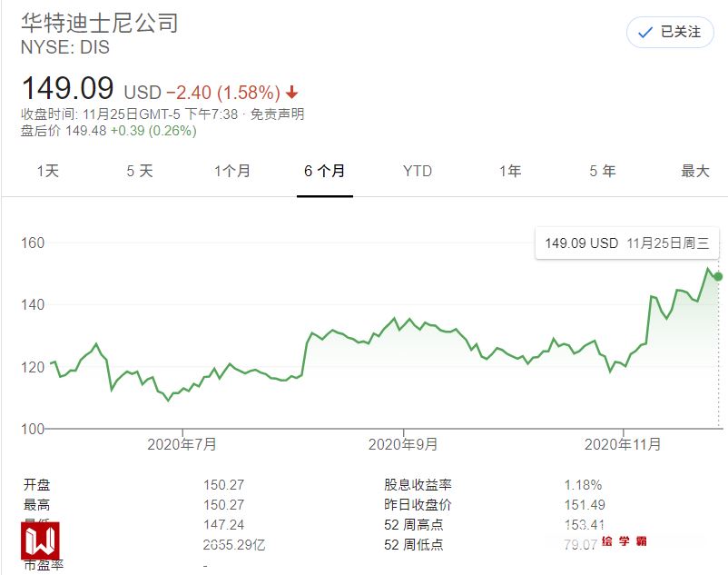The height and width of the screenshot is (575, 728).
Task: Click the 52 周高点 value 153.41
Action: (583, 524)
